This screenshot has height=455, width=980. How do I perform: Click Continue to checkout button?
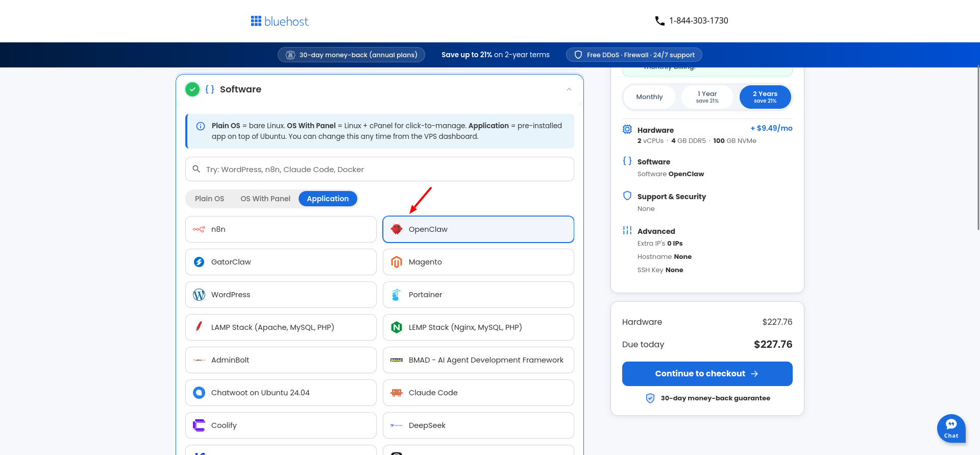point(707,374)
